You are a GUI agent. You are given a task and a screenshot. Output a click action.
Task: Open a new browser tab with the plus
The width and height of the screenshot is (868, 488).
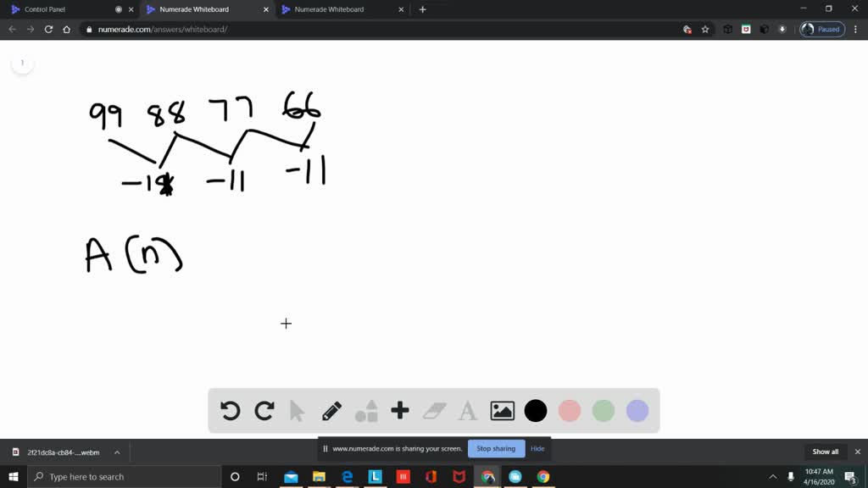tap(422, 9)
